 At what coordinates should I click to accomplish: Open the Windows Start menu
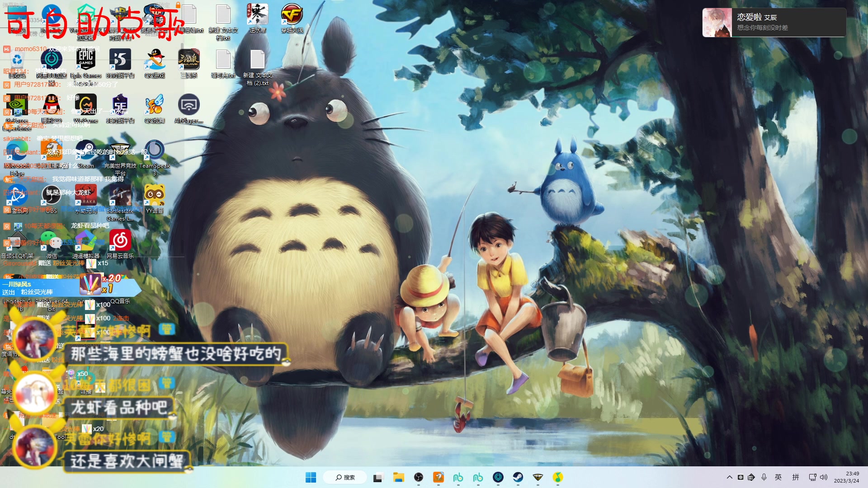311,477
